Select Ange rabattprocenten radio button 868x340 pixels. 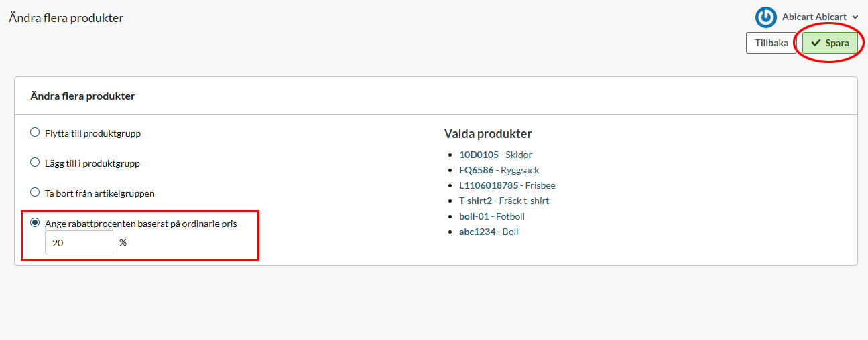[x=35, y=223]
